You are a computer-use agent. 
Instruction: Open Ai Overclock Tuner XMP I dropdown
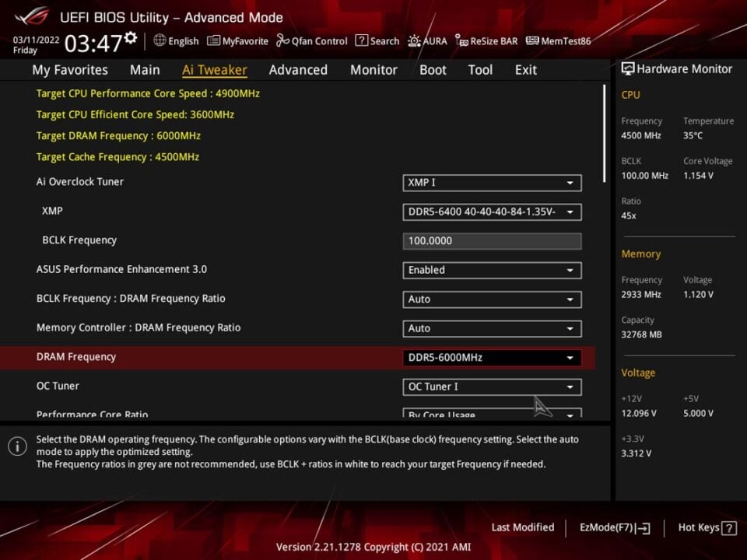[492, 183]
